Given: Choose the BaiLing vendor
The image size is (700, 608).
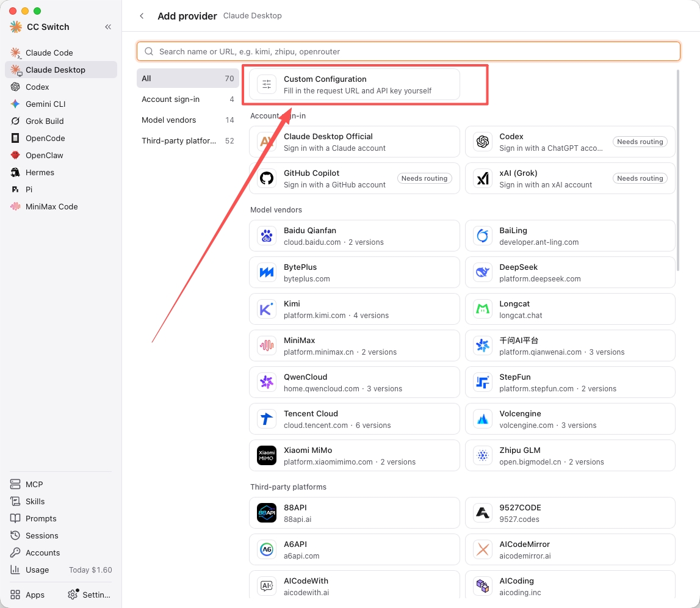Looking at the screenshot, I should (570, 236).
